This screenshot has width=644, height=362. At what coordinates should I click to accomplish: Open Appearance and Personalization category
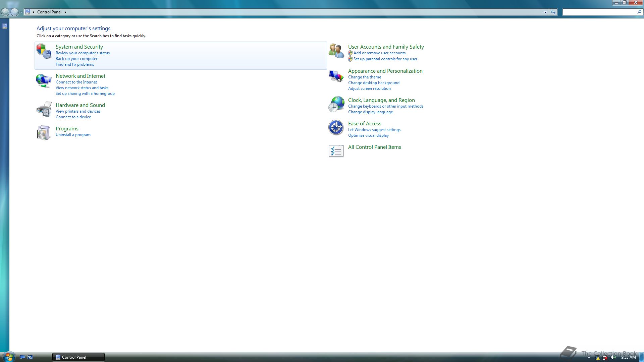coord(385,71)
